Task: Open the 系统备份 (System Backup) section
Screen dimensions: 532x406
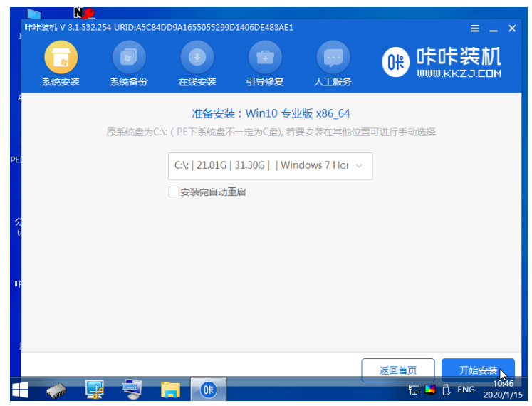Action: click(x=129, y=64)
